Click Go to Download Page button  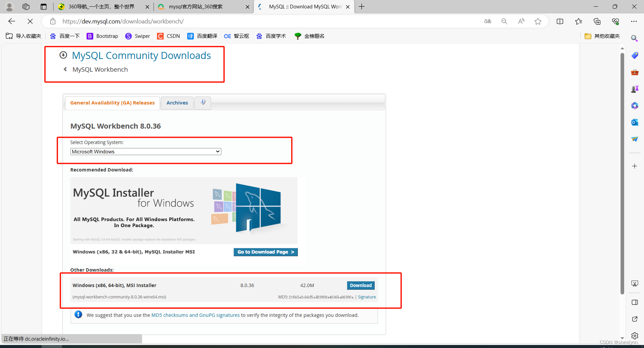coord(266,252)
